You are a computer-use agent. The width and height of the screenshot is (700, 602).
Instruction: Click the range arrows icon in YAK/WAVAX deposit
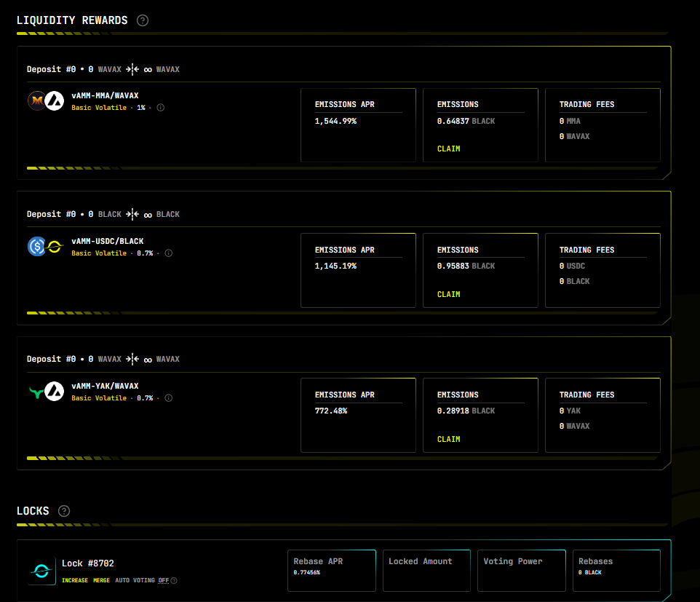[x=132, y=359]
